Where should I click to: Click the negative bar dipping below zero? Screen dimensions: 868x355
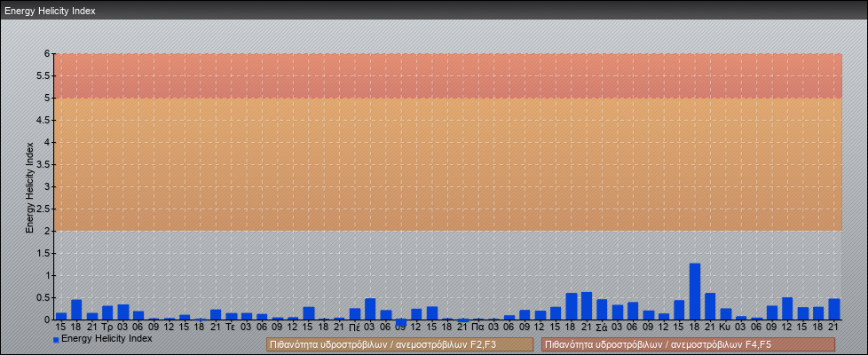point(401,322)
